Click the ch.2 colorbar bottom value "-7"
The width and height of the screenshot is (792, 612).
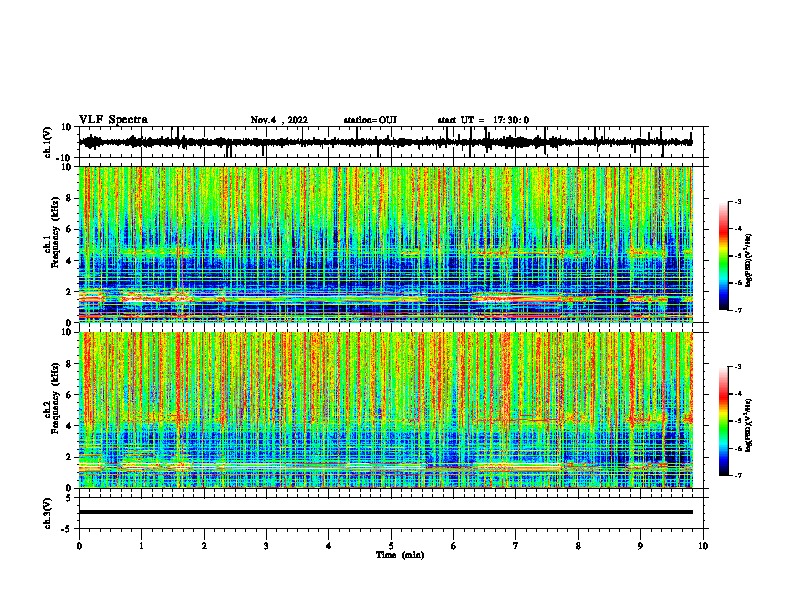738,475
